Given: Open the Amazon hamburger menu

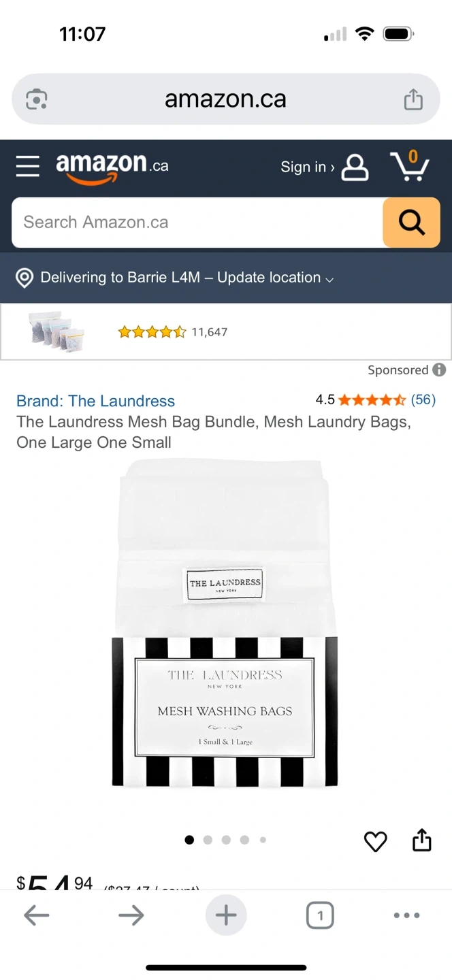Looking at the screenshot, I should (28, 166).
